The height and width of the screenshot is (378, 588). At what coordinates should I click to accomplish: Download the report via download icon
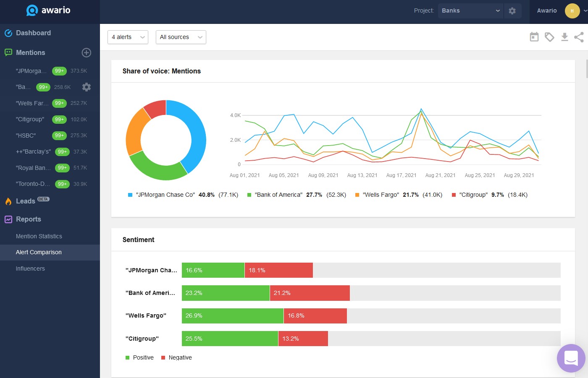[x=564, y=37]
